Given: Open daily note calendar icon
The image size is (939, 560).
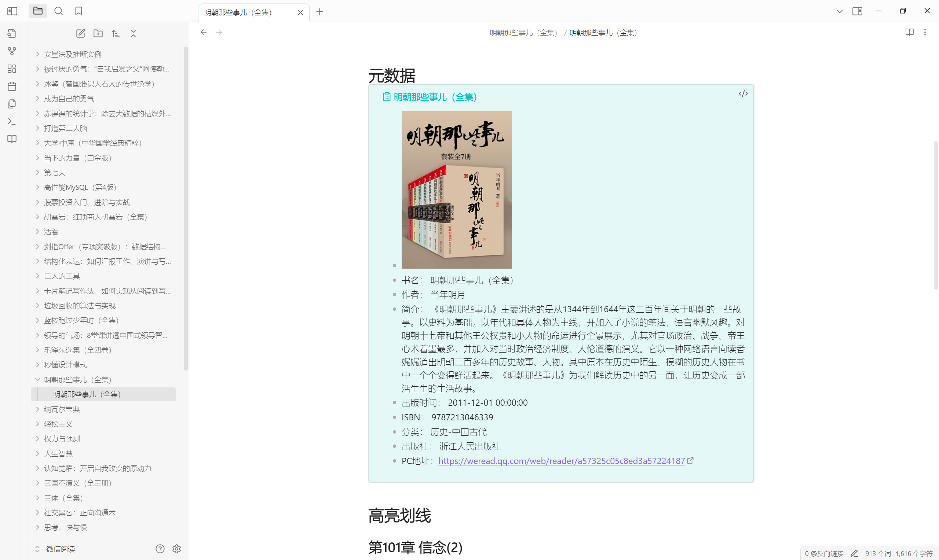Looking at the screenshot, I should (12, 86).
